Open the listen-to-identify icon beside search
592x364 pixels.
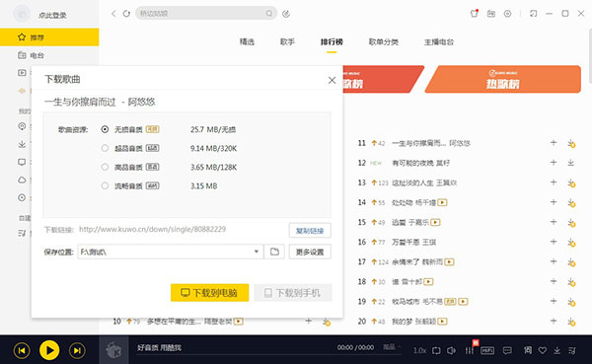pos(286,14)
